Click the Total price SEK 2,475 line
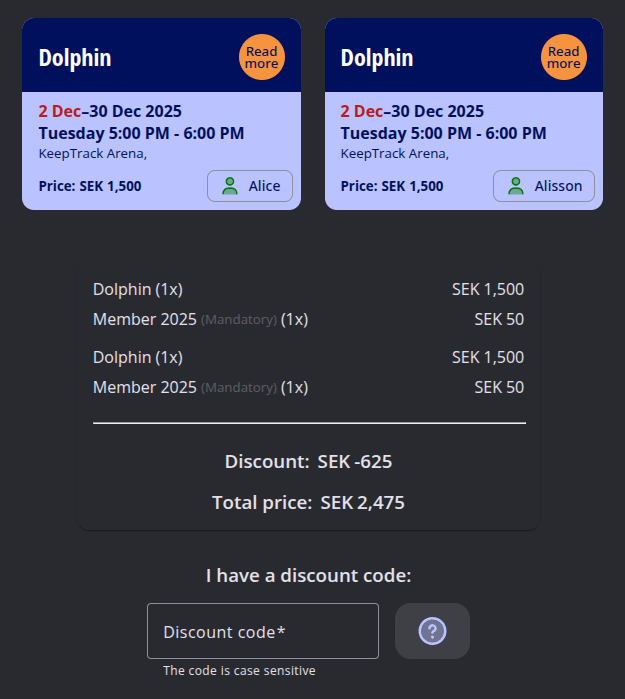Screen dimensions: 625x699 tap(308, 503)
